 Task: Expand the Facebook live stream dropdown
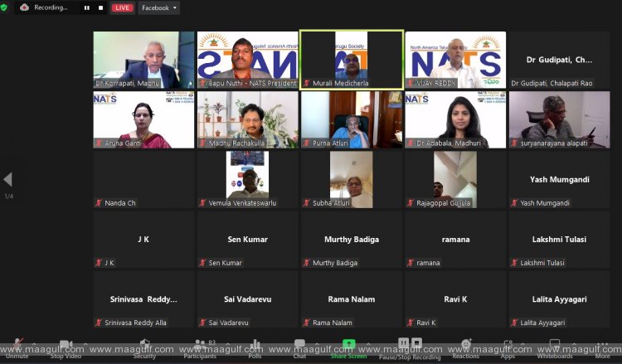(x=159, y=7)
